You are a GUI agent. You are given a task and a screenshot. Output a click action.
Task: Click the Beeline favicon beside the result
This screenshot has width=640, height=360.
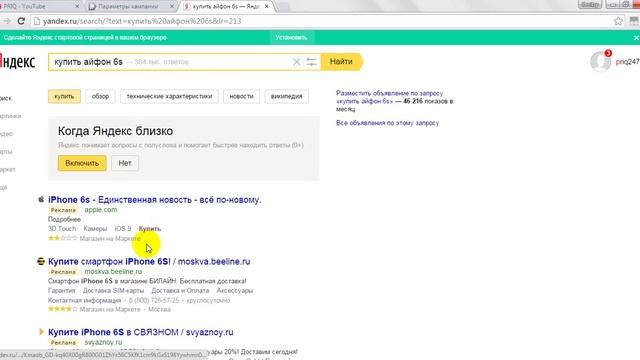[x=41, y=261]
